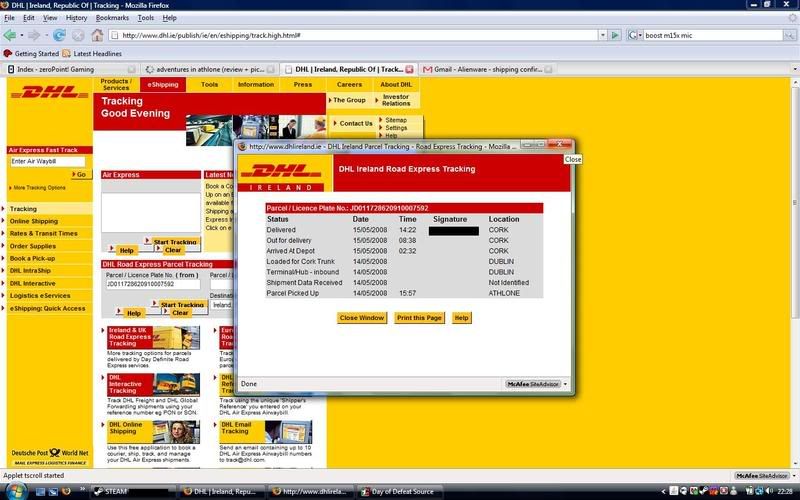Open the History menu

[x=77, y=17]
